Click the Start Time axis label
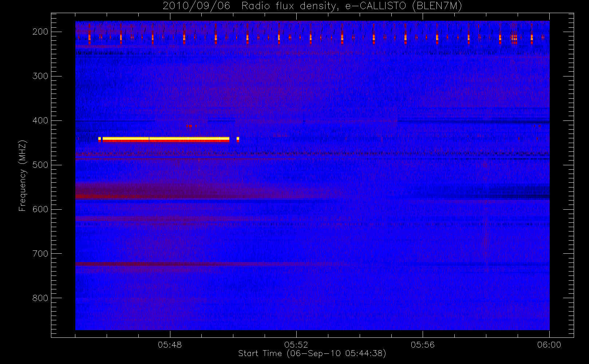The image size is (589, 364). [x=312, y=353]
